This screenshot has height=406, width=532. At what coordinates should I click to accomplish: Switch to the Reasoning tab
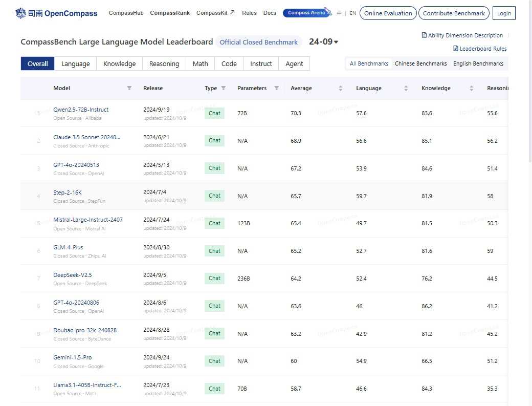click(x=164, y=63)
